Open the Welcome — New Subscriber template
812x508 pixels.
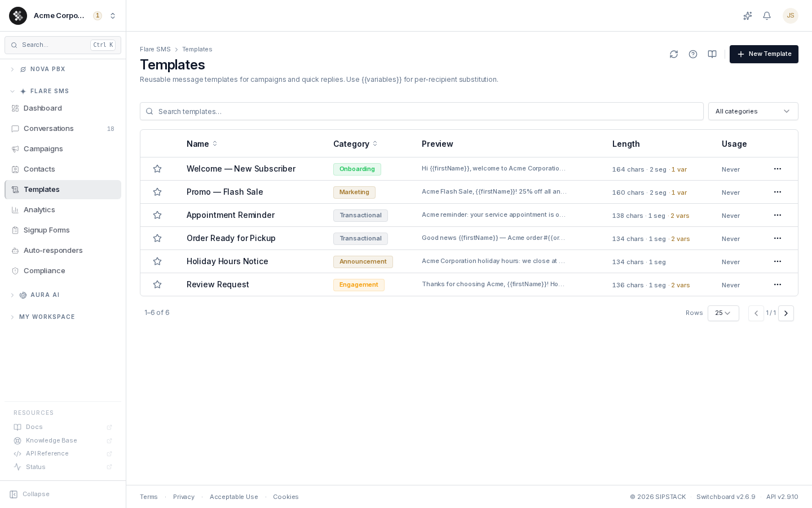pyautogui.click(x=241, y=169)
